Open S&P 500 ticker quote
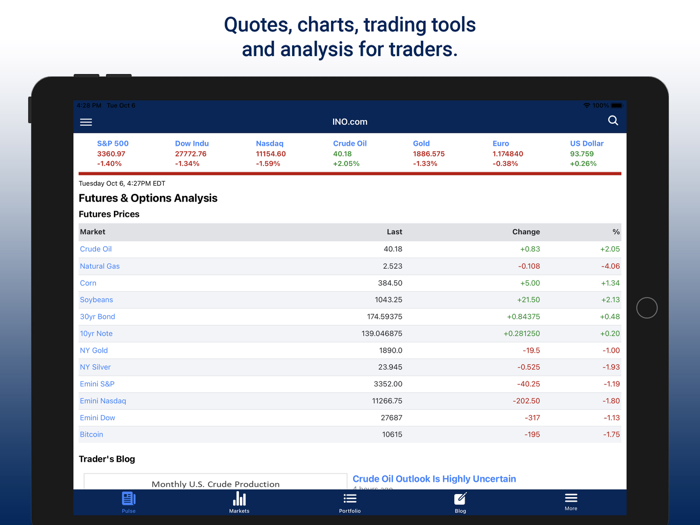700x525 pixels. (x=112, y=153)
